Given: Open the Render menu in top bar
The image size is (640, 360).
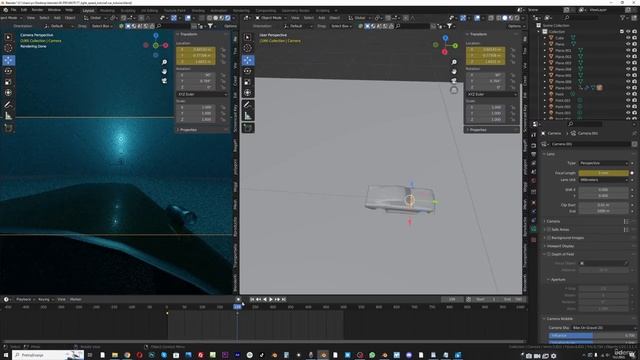Looking at the screenshot, I should [37, 10].
